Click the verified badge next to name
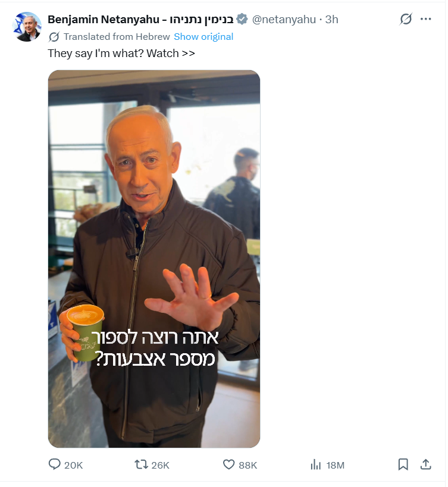The height and width of the screenshot is (487, 448). coord(242,19)
